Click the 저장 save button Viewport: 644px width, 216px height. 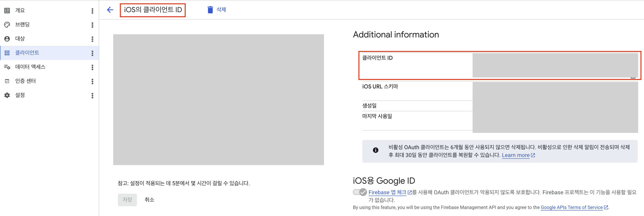coord(127,200)
